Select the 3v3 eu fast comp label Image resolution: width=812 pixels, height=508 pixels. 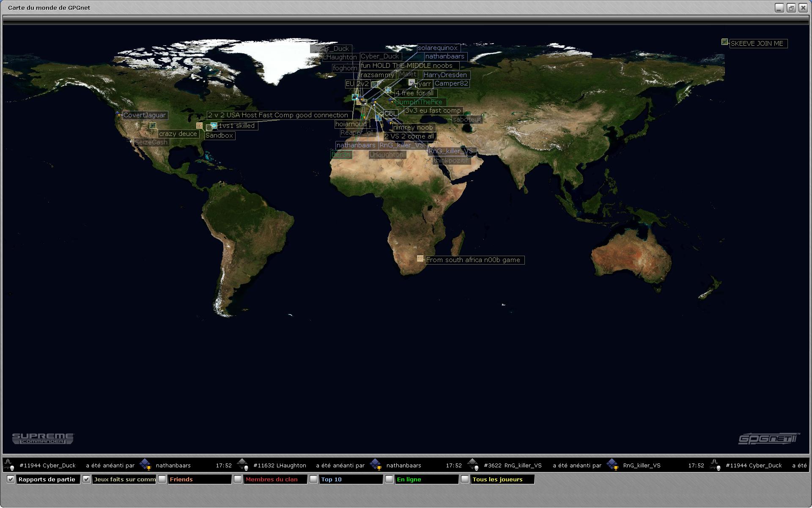pyautogui.click(x=433, y=110)
